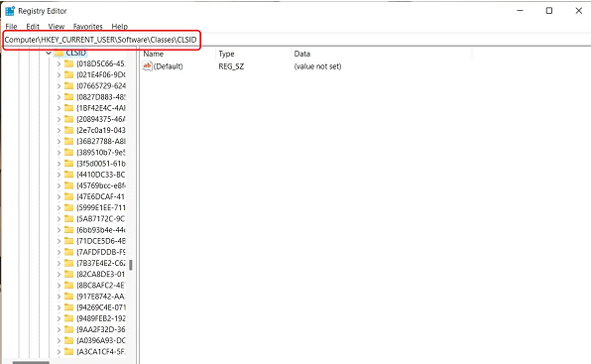Expand the {A3CA1CF4-5F key
Screen dimensions: 591x364
pyautogui.click(x=59, y=352)
